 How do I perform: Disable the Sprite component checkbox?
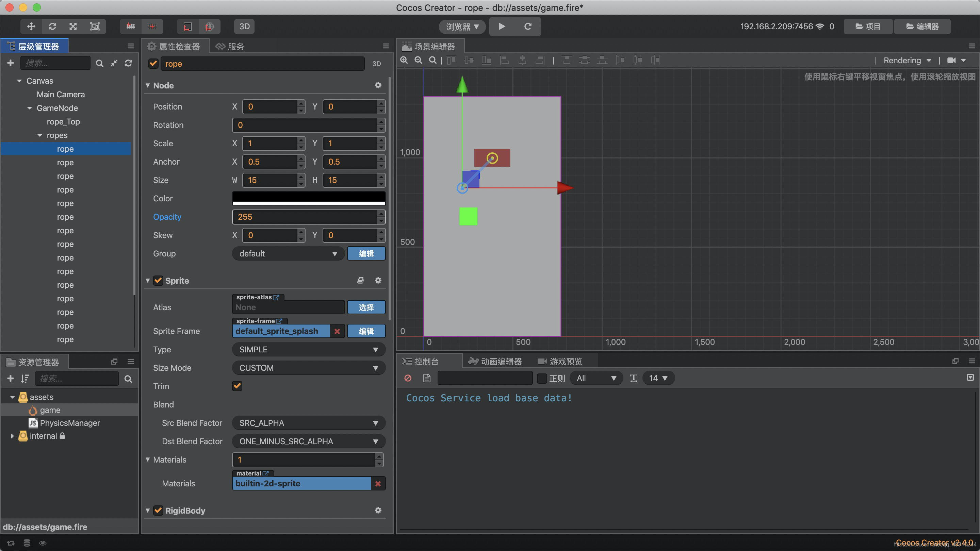pos(158,281)
